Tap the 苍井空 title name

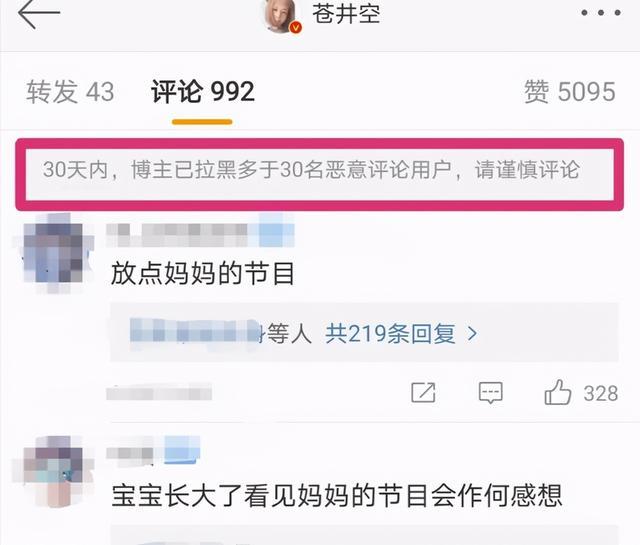347,13
